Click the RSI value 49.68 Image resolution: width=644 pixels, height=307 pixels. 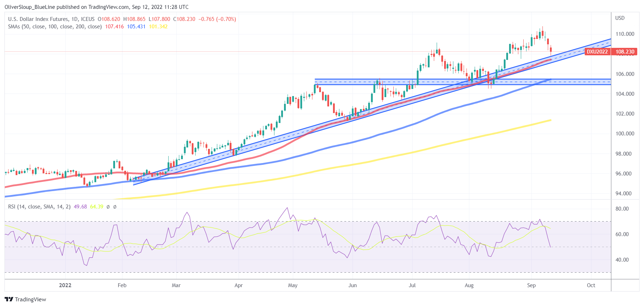click(x=80, y=207)
